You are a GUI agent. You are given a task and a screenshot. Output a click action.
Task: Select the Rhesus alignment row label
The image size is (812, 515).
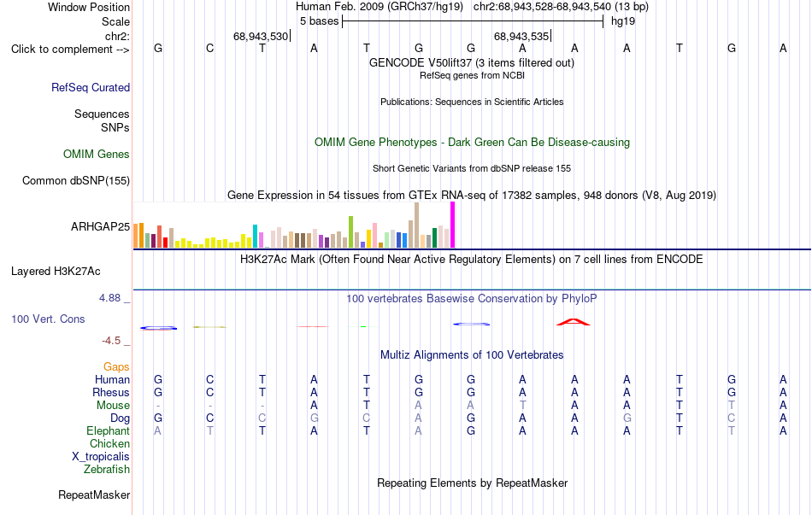111,392
